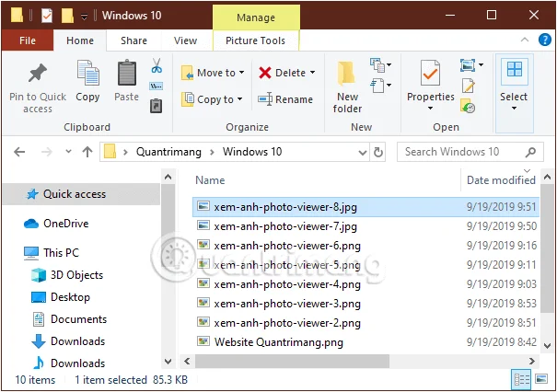Switch to details view icon in status bar
Image resolution: width=557 pixels, height=392 pixels.
point(522,379)
